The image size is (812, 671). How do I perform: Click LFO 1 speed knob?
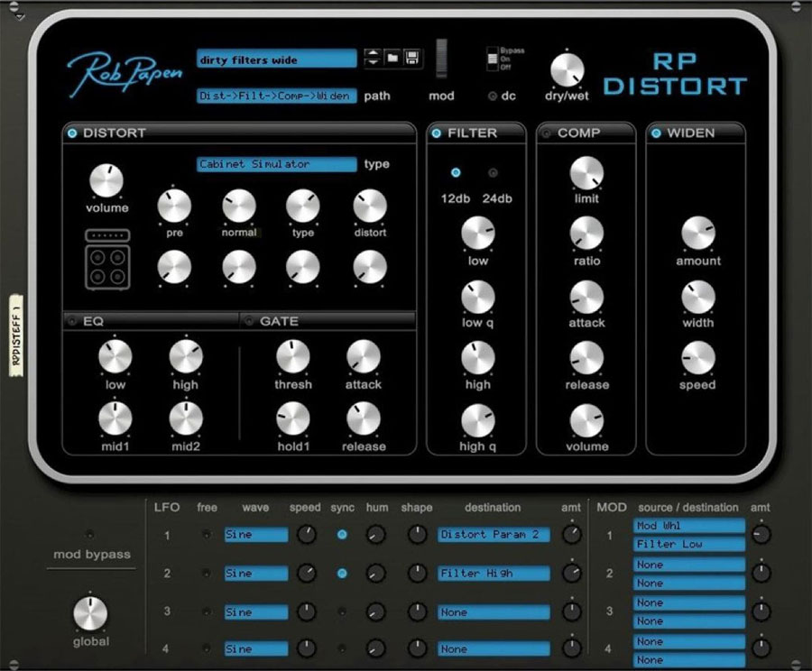click(306, 534)
